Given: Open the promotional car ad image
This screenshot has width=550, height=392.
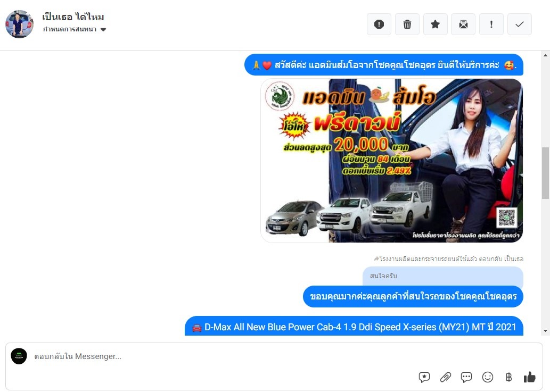Looking at the screenshot, I should click(391, 161).
